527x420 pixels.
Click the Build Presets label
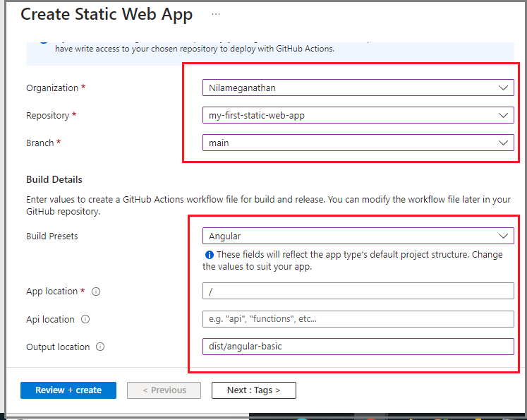(52, 236)
